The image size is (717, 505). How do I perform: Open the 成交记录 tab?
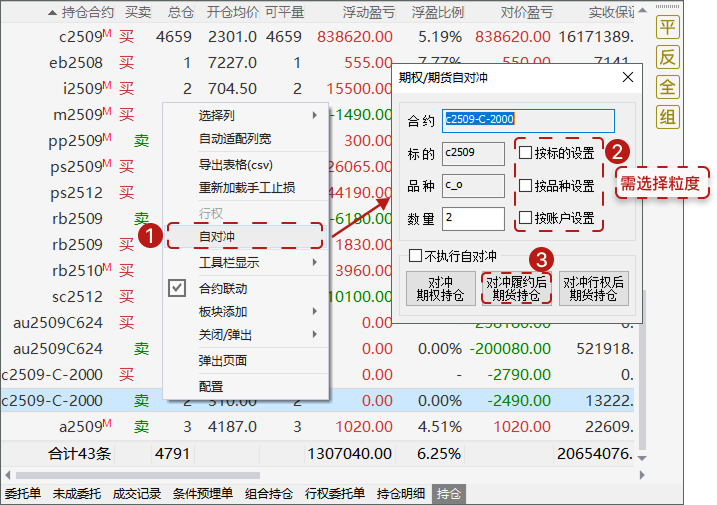[136, 494]
